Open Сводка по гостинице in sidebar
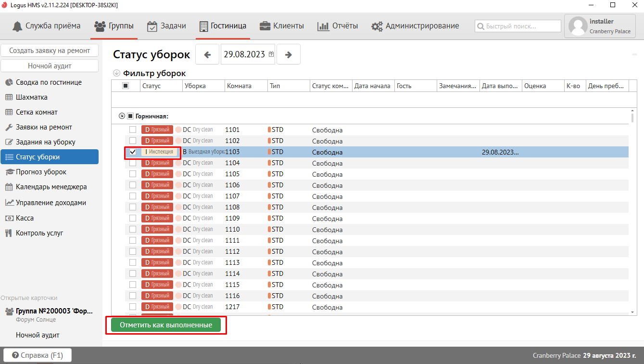644x364 pixels. pos(49,82)
